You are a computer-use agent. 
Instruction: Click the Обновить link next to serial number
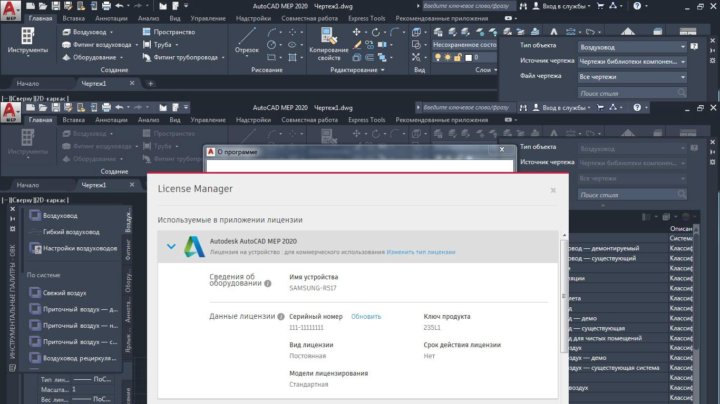coord(366,316)
